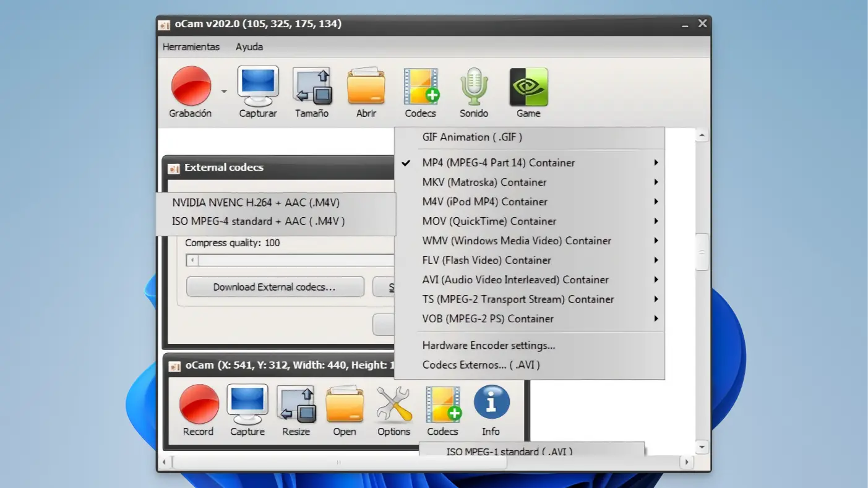868x488 pixels.
Task: Click the Abrir folder icon
Action: point(366,87)
